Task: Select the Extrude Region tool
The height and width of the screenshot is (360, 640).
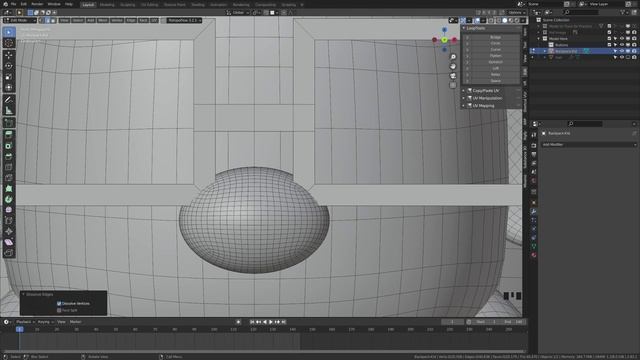Action: [x=9, y=135]
